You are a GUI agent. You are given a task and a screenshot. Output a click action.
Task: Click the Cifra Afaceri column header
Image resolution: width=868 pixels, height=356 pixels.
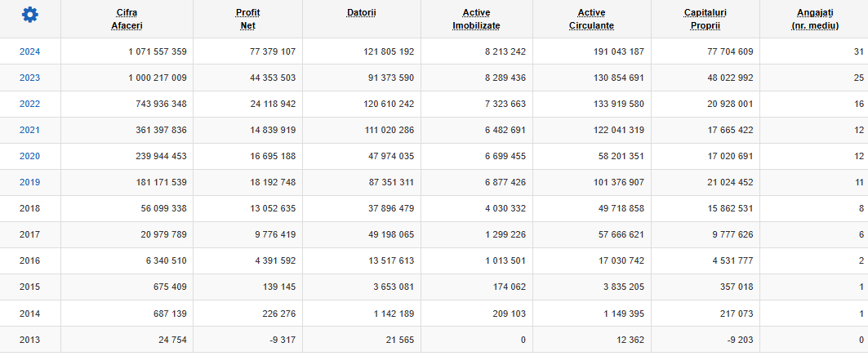pyautogui.click(x=127, y=19)
